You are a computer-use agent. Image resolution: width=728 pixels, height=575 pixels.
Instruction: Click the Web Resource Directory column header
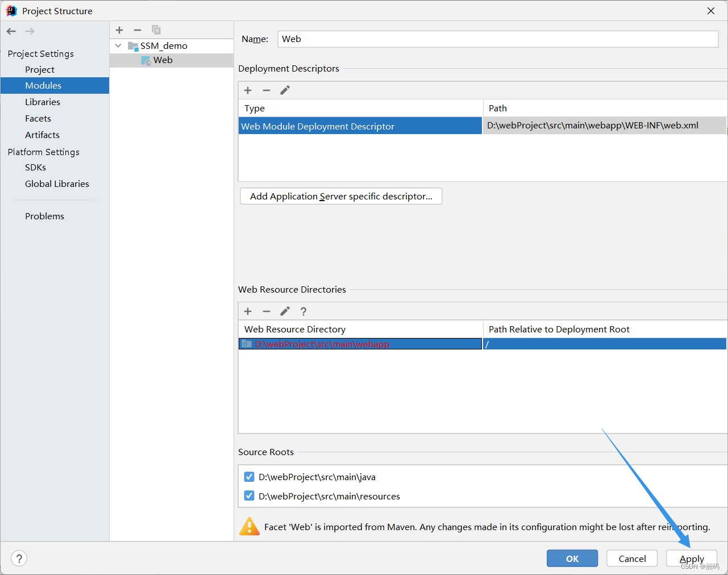point(360,329)
